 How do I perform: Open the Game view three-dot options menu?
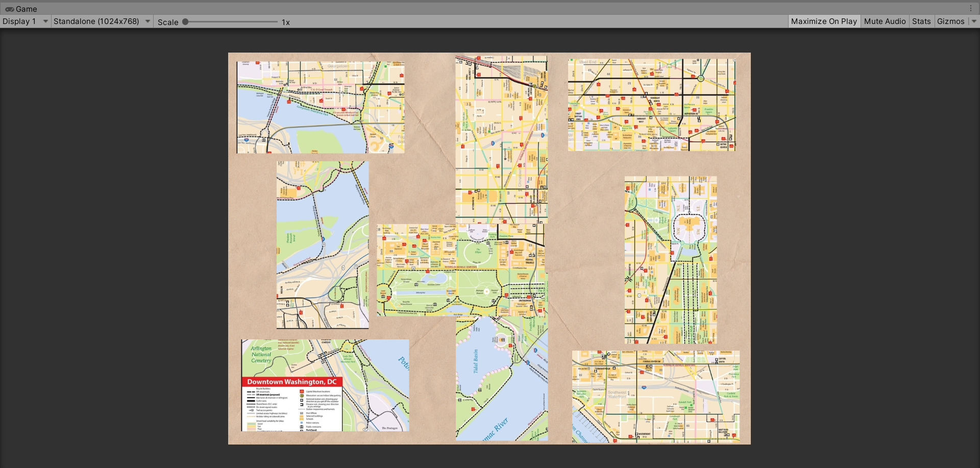pos(971,9)
